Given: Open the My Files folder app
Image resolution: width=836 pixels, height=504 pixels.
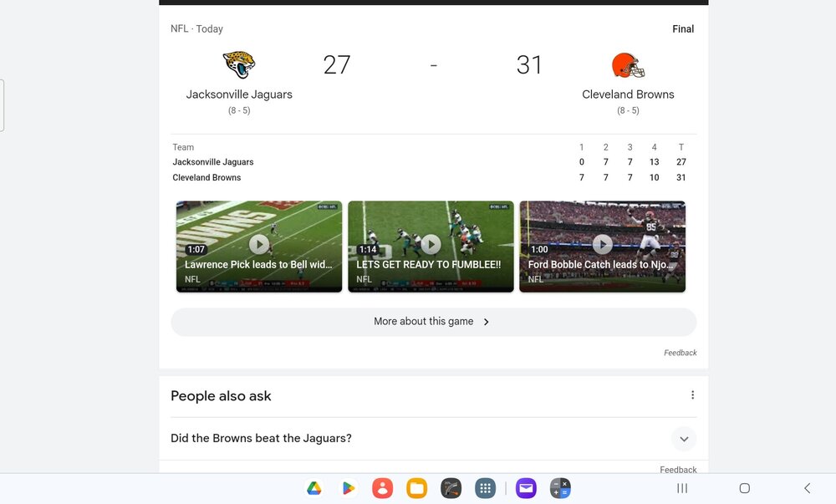Looking at the screenshot, I should pos(417,488).
